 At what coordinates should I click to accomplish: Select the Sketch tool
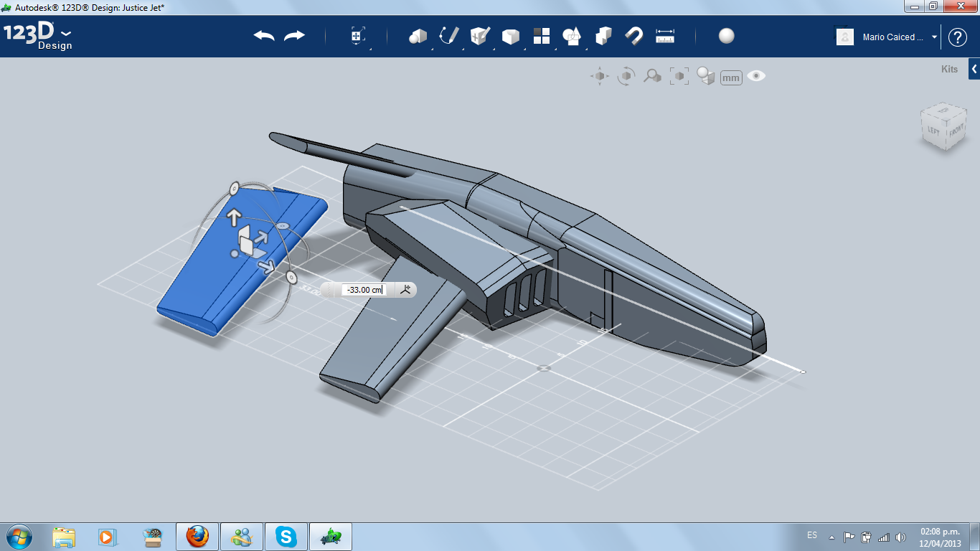coord(449,36)
